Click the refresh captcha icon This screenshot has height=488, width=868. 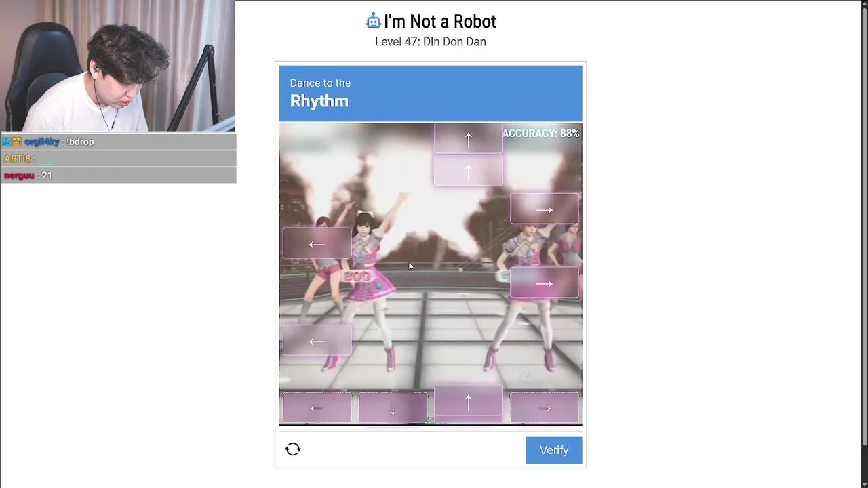pos(293,449)
